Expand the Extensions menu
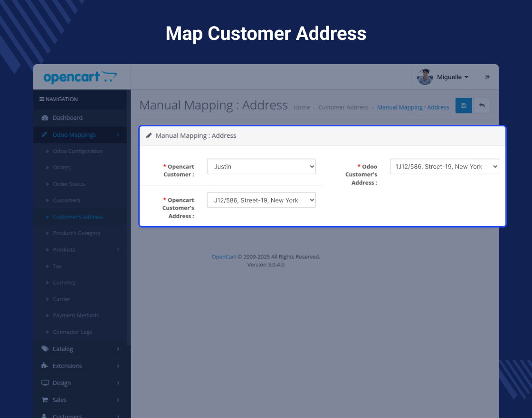 click(x=80, y=366)
